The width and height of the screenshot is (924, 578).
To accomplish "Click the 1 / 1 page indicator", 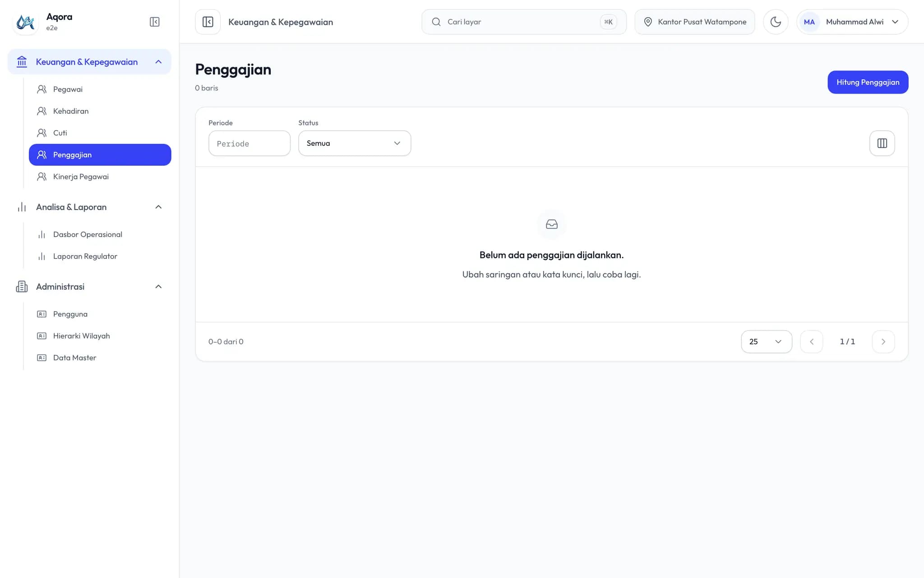I will pyautogui.click(x=847, y=341).
